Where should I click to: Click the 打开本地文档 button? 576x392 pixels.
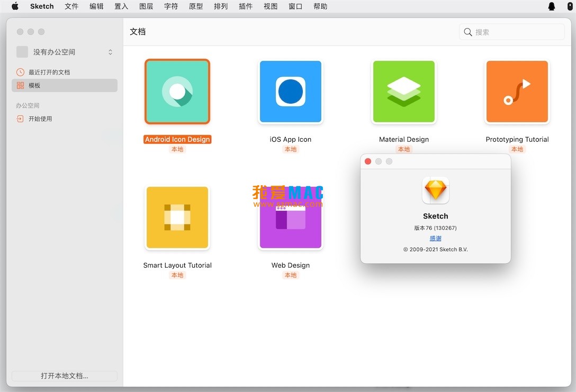coord(64,376)
